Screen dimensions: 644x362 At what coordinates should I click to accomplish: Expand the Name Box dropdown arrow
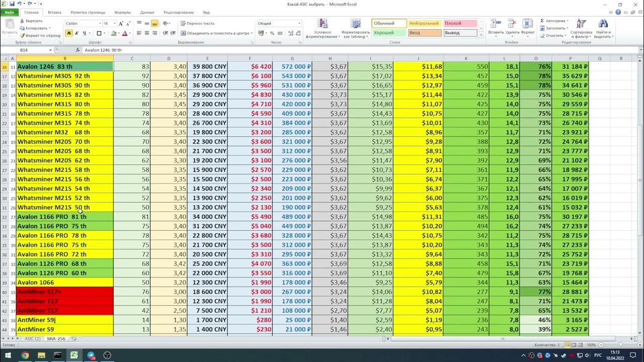point(50,50)
